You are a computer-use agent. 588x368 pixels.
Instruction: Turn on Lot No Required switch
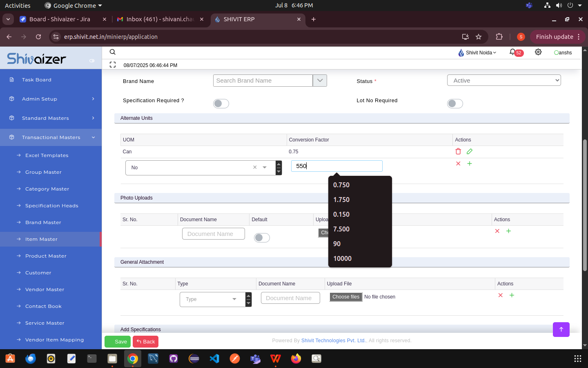tap(455, 104)
